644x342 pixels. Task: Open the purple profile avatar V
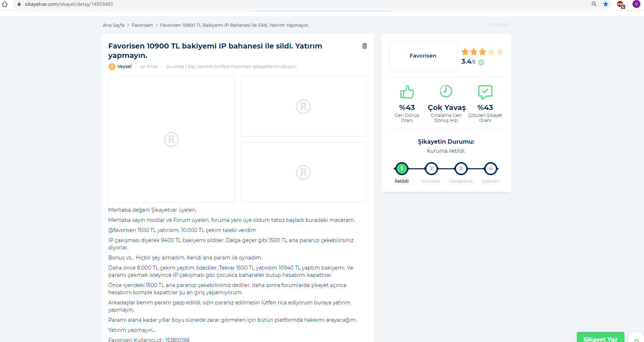click(636, 4)
